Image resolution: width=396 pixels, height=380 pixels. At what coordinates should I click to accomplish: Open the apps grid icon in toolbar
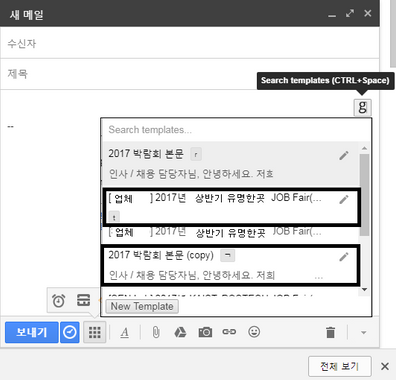(x=95, y=332)
